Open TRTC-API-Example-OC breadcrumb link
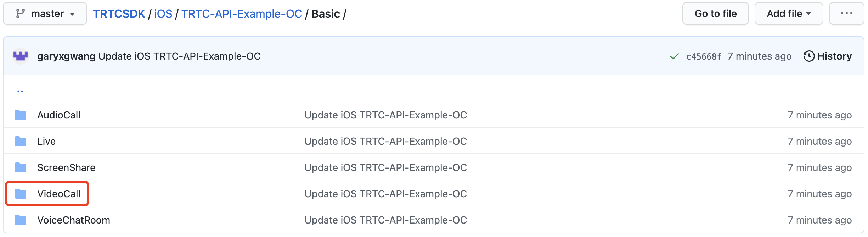Viewport: 868px width, 237px height. point(242,14)
